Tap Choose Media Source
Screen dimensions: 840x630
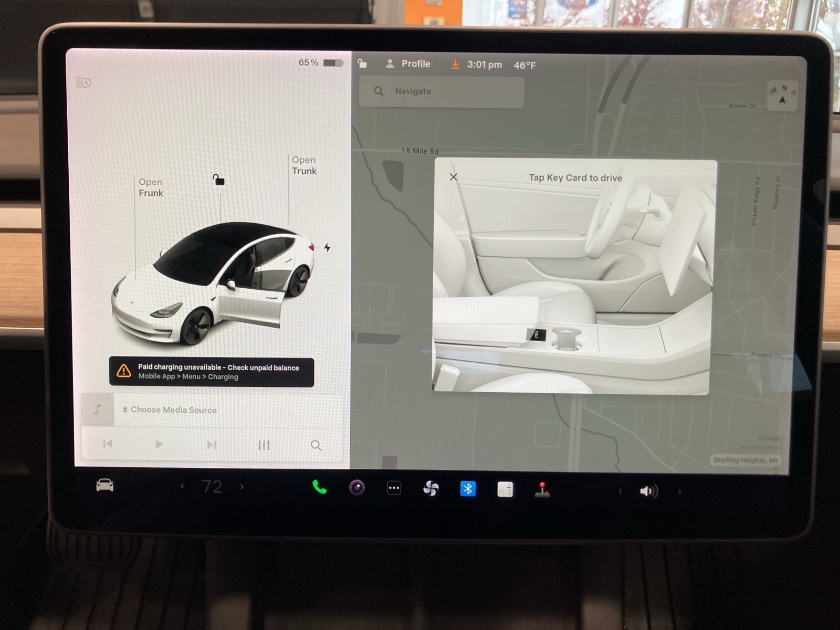[x=173, y=410]
